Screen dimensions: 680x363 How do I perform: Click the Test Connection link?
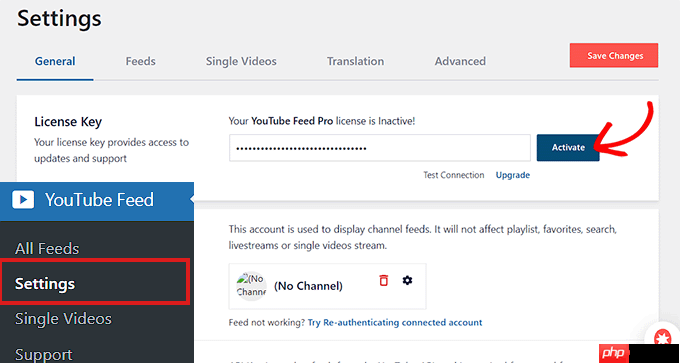pyautogui.click(x=454, y=175)
